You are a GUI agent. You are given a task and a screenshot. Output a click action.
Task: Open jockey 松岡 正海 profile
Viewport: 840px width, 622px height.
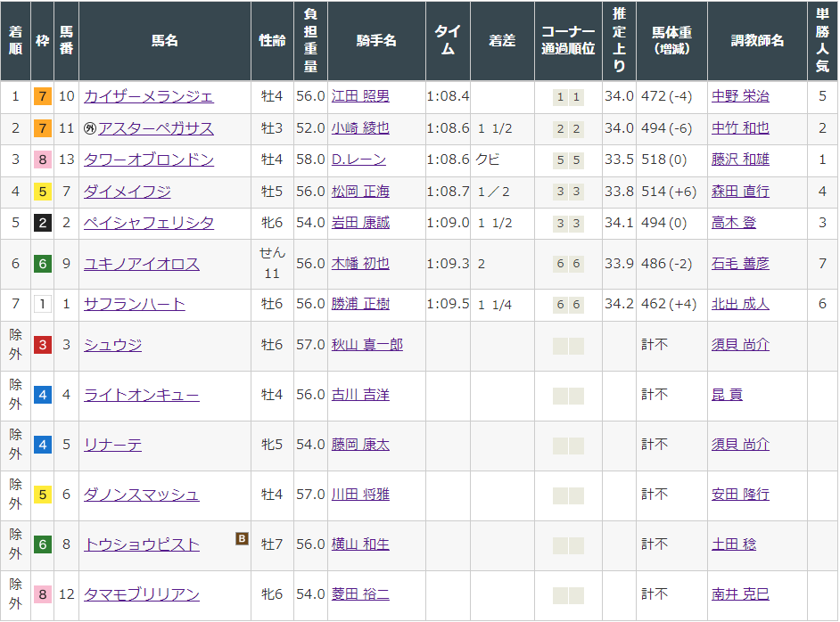360,192
